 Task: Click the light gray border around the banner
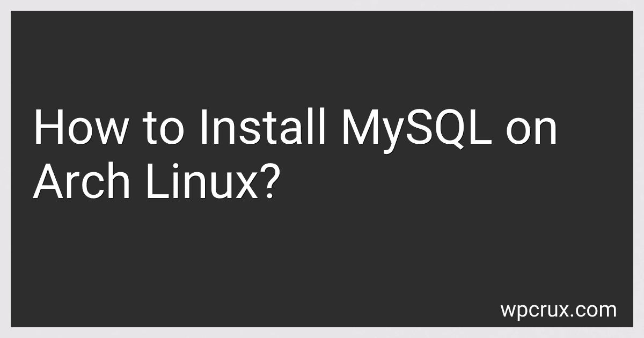(322, 5)
